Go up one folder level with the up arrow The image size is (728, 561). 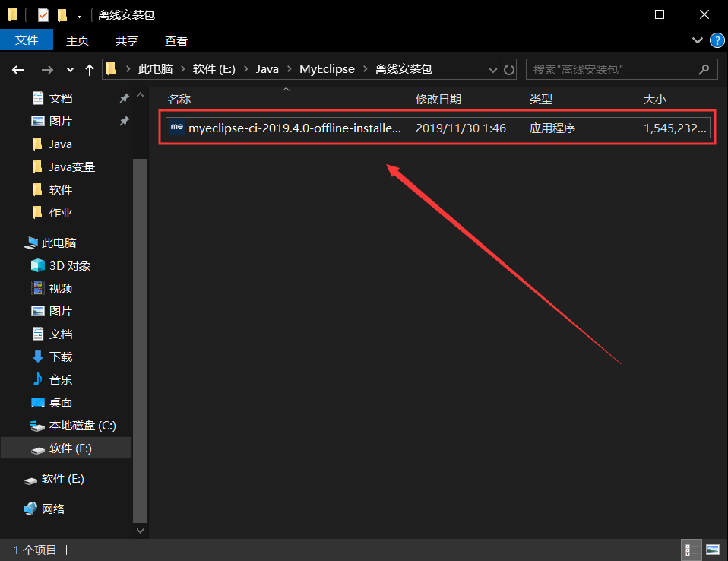(89, 69)
